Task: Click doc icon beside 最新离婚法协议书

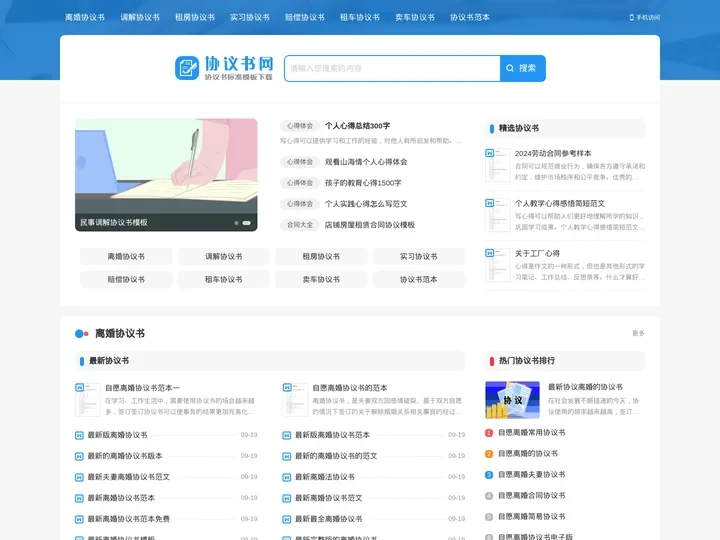Action: tap(287, 478)
